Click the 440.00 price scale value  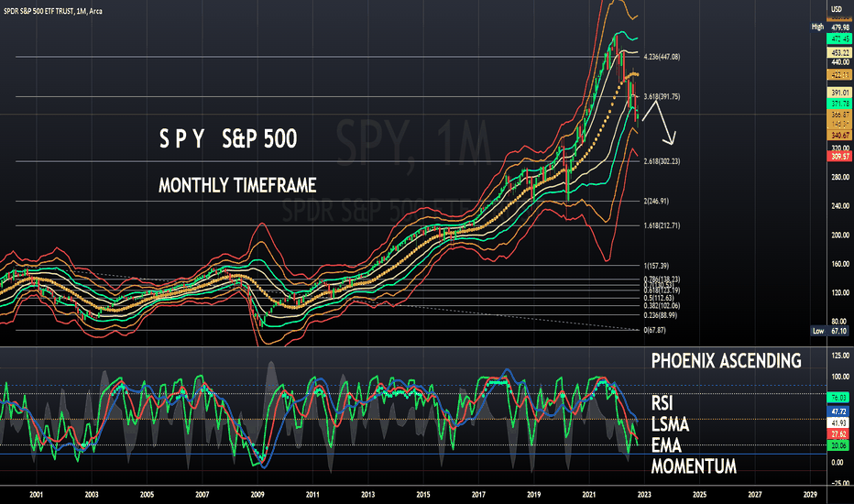tap(840, 62)
